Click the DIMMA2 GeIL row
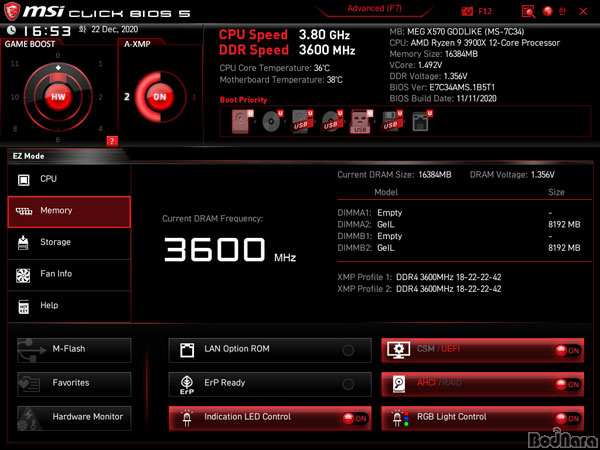 [x=459, y=225]
